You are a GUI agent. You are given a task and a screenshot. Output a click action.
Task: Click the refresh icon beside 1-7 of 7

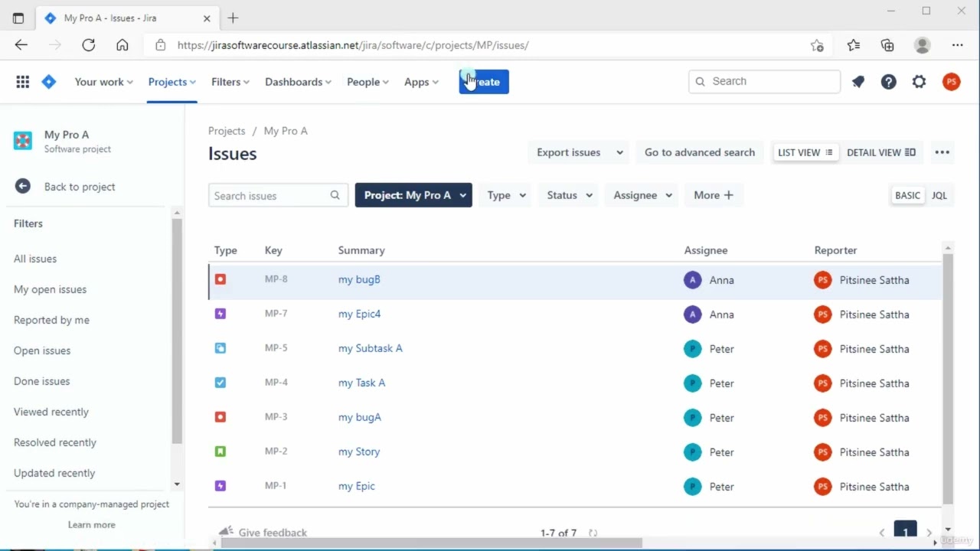point(593,533)
